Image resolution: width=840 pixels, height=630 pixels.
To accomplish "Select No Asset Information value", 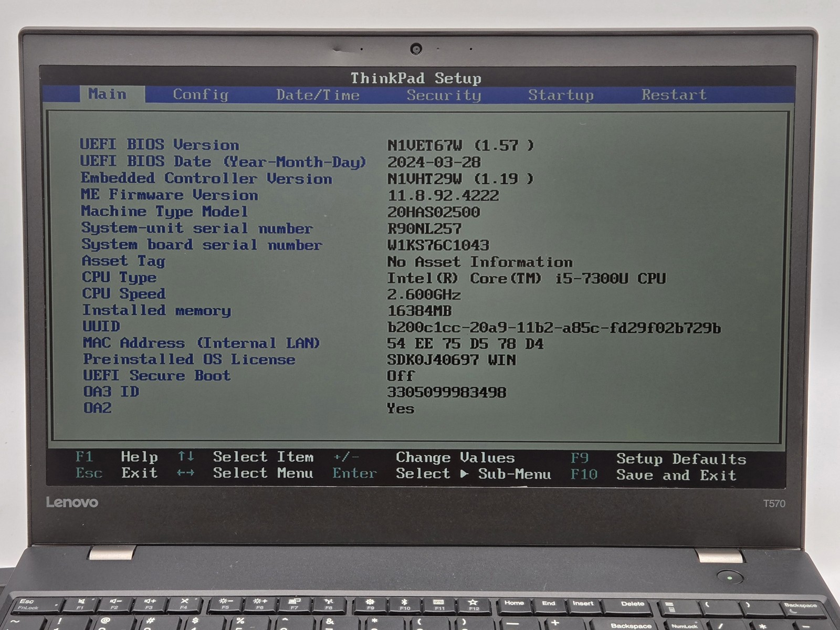I will pos(480,261).
